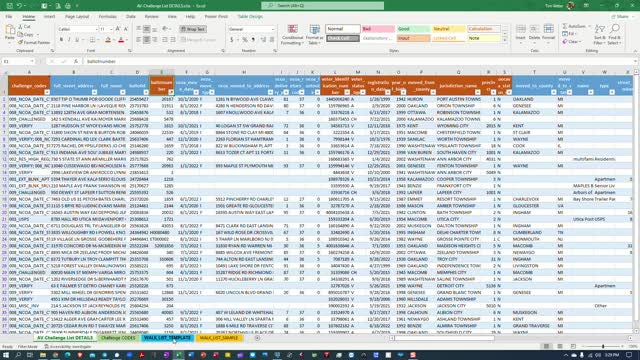Image resolution: width=640 pixels, height=360 pixels.
Task: Toggle the Wrap Text button
Action: [x=193, y=29]
